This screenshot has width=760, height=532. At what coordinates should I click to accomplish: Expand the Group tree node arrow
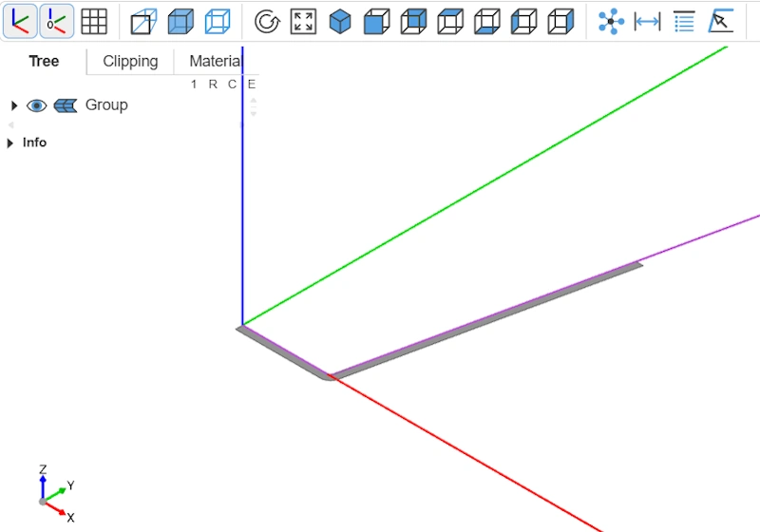[x=13, y=105]
